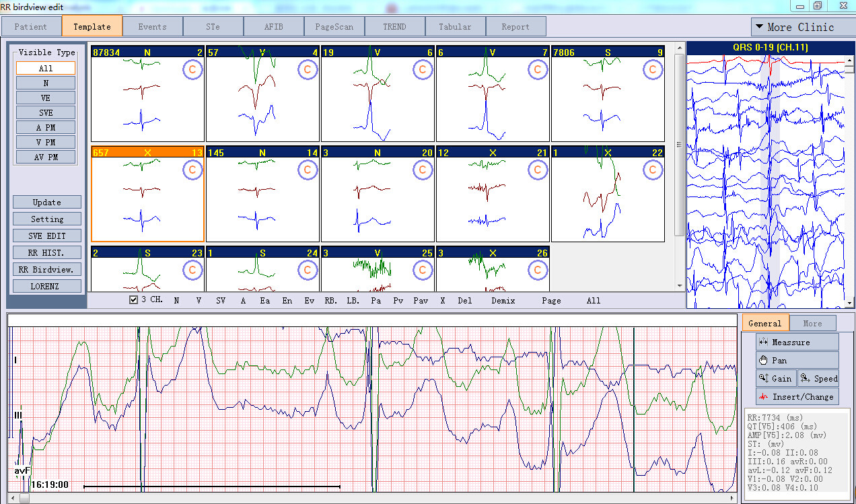Click the C icon on template 22 (1 X)

pos(653,170)
